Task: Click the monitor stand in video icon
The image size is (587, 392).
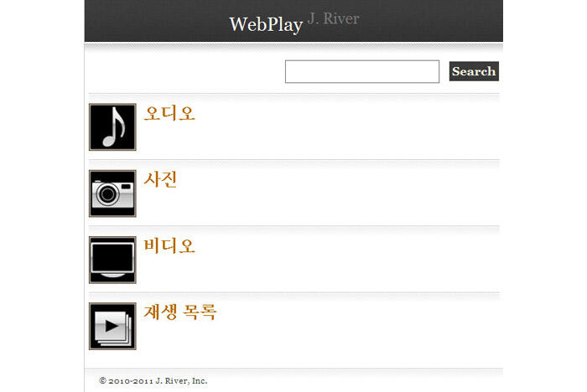Action: point(112,276)
